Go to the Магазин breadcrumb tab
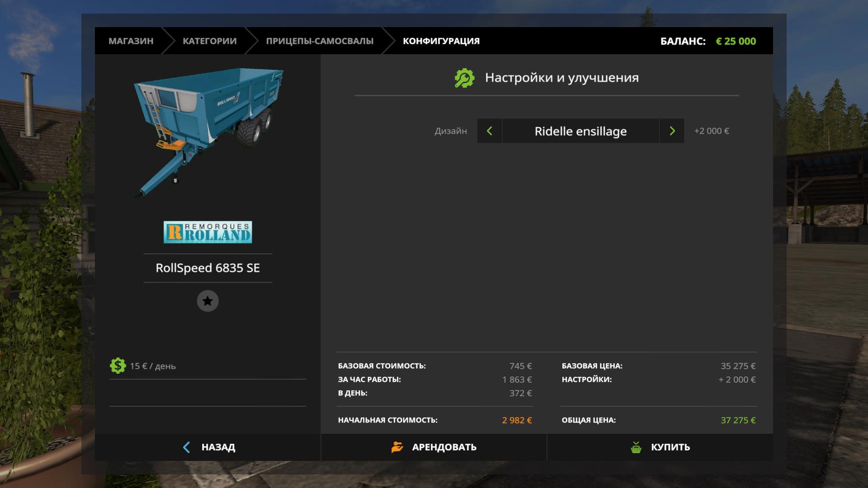The width and height of the screenshot is (868, 488). click(x=131, y=41)
